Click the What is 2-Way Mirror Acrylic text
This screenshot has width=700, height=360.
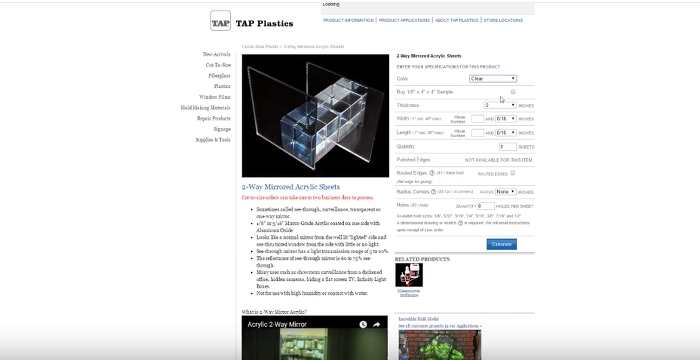point(274,312)
